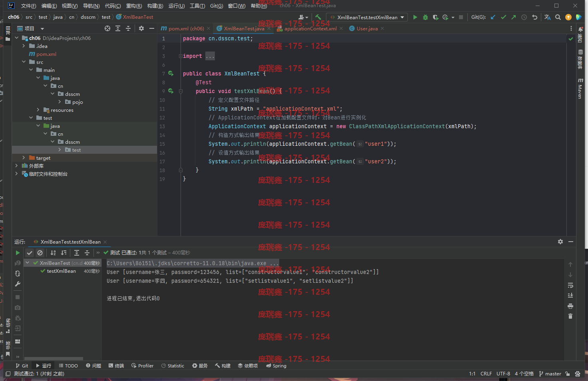The height and width of the screenshot is (381, 588).
Task: Open Project panel gear options
Action: tap(141, 28)
